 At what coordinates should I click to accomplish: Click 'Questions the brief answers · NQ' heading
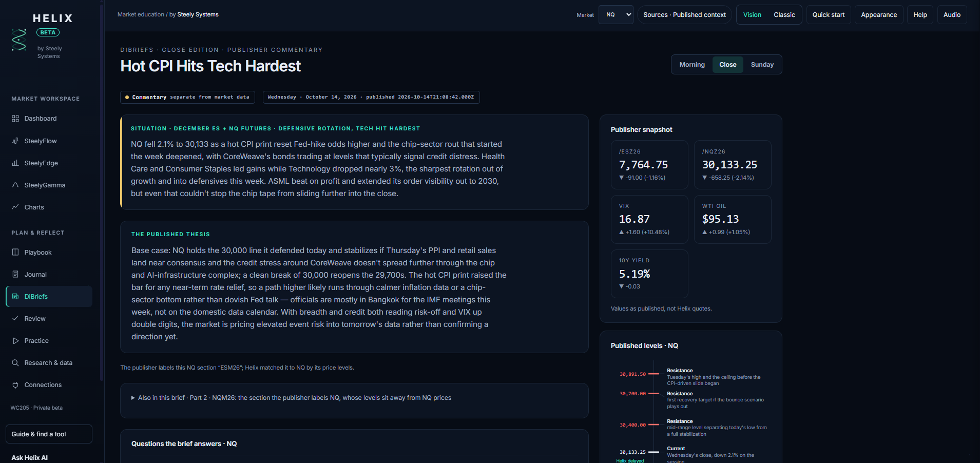coord(184,443)
